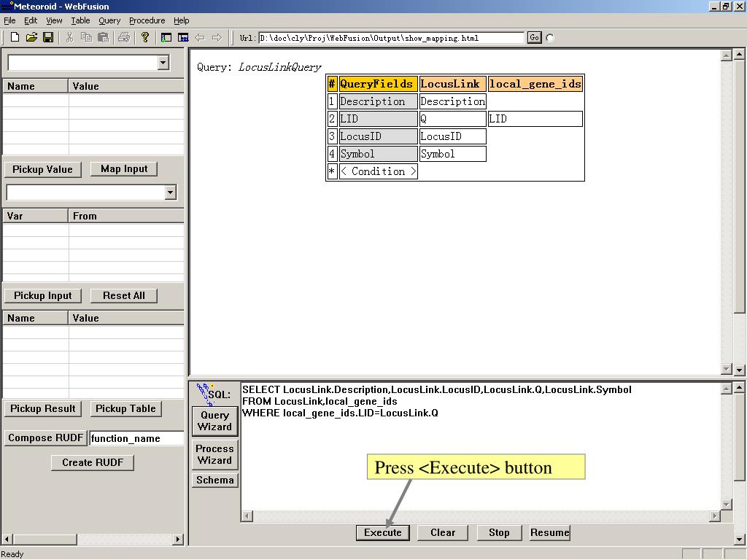This screenshot has height=560, width=747.
Task: Click the left-panel horizontal scrollbar thumb
Action: (44, 539)
